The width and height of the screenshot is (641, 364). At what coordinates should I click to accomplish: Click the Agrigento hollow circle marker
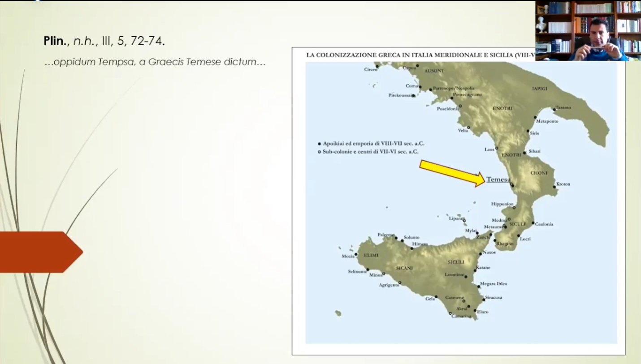pyautogui.click(x=400, y=283)
